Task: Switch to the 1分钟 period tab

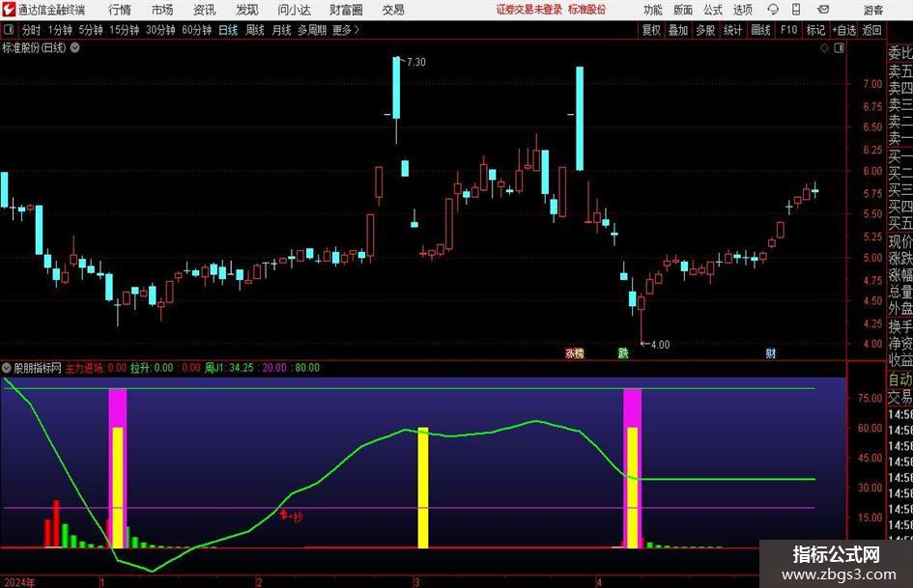Action: coord(60,30)
